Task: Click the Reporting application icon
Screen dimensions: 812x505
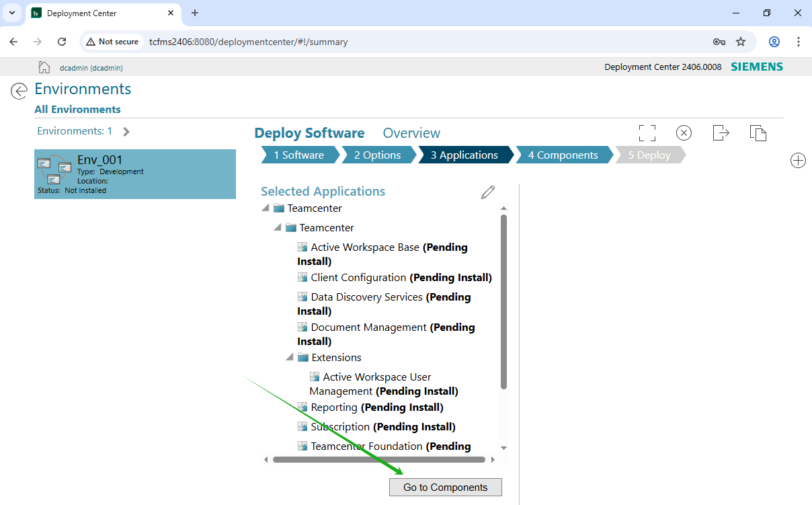Action: (302, 407)
